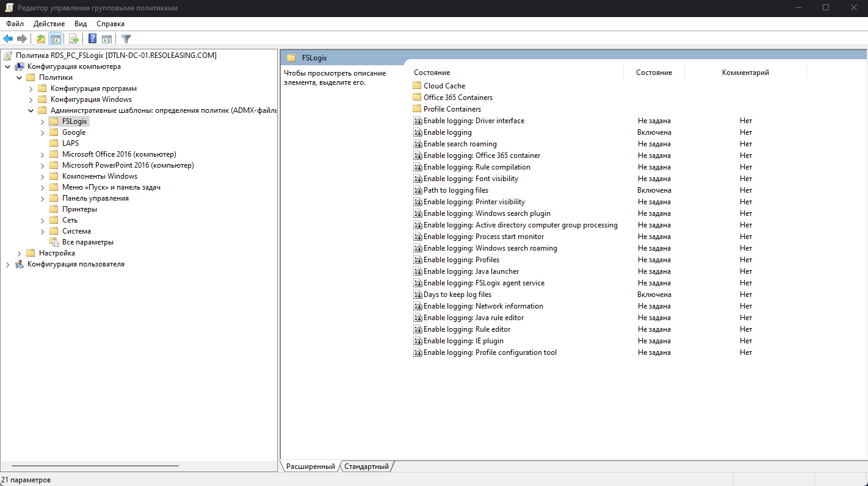Sort settings by the Состояние column header
This screenshot has height=486, width=868.
(653, 72)
